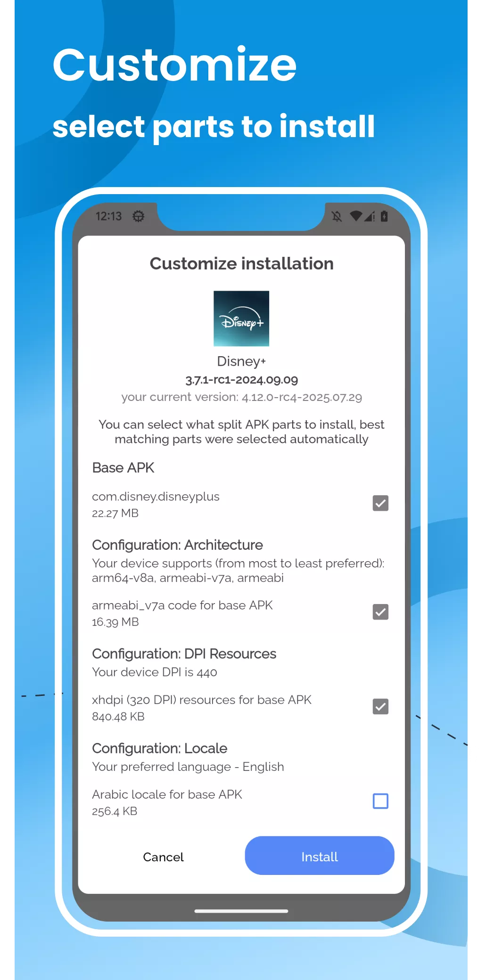Tap the battery status icon
Viewport: 494px width, 980px height.
384,216
